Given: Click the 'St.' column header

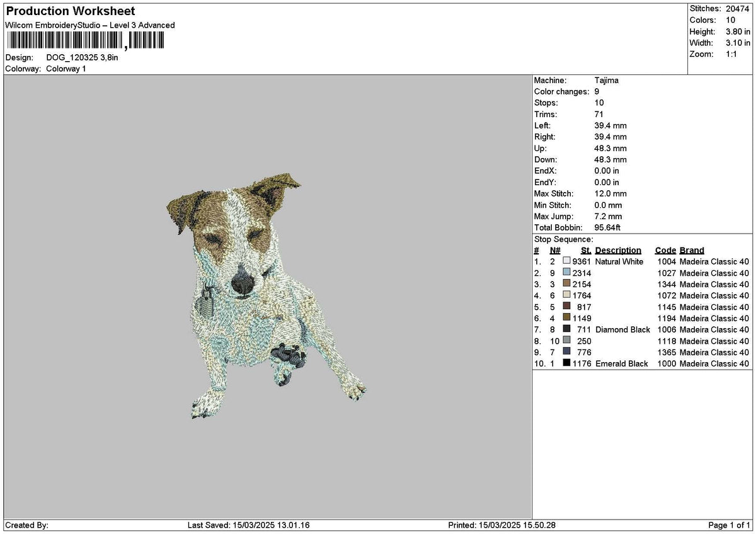Looking at the screenshot, I should pos(586,251).
